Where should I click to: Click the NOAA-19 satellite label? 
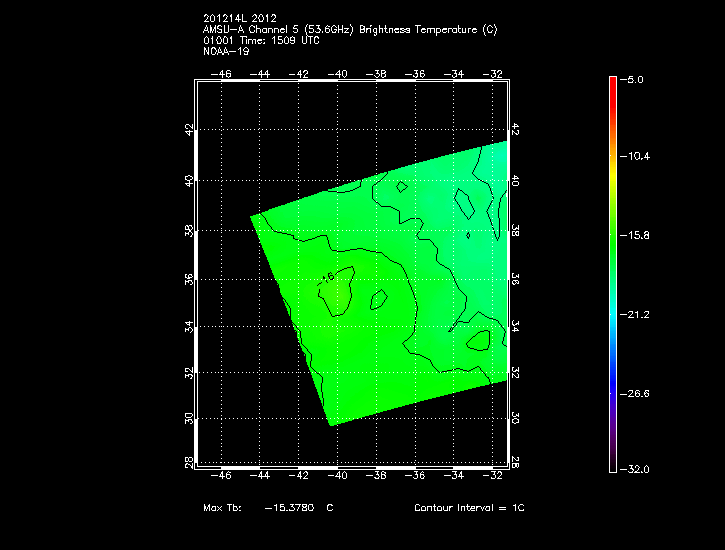pyautogui.click(x=225, y=51)
